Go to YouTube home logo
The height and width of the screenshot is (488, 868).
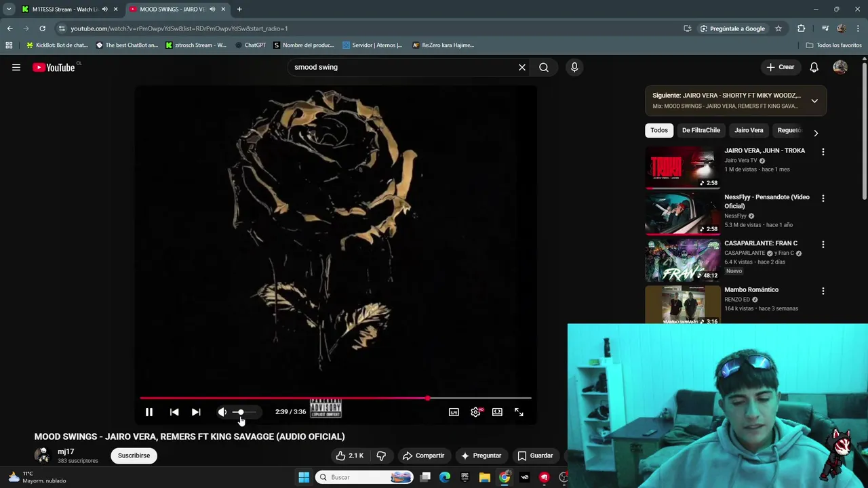pyautogui.click(x=54, y=67)
